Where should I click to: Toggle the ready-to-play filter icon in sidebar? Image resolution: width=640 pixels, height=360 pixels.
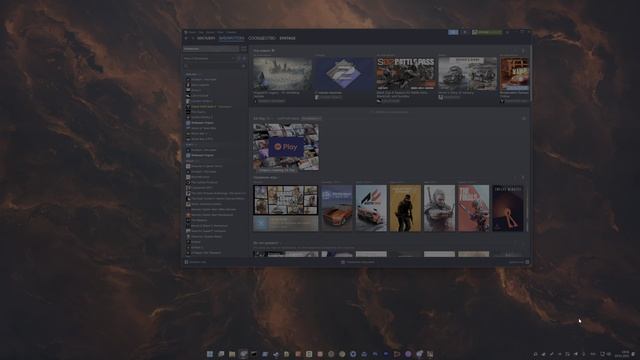(x=244, y=58)
